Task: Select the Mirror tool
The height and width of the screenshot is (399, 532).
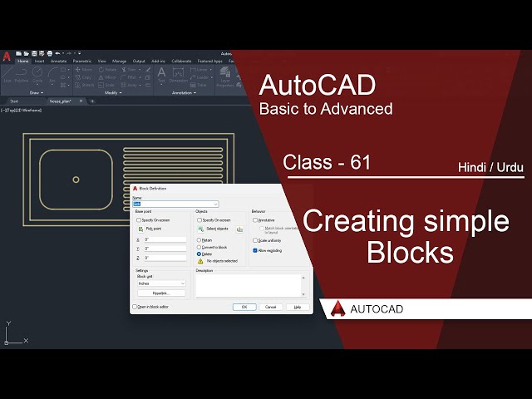Action: pyautogui.click(x=107, y=77)
